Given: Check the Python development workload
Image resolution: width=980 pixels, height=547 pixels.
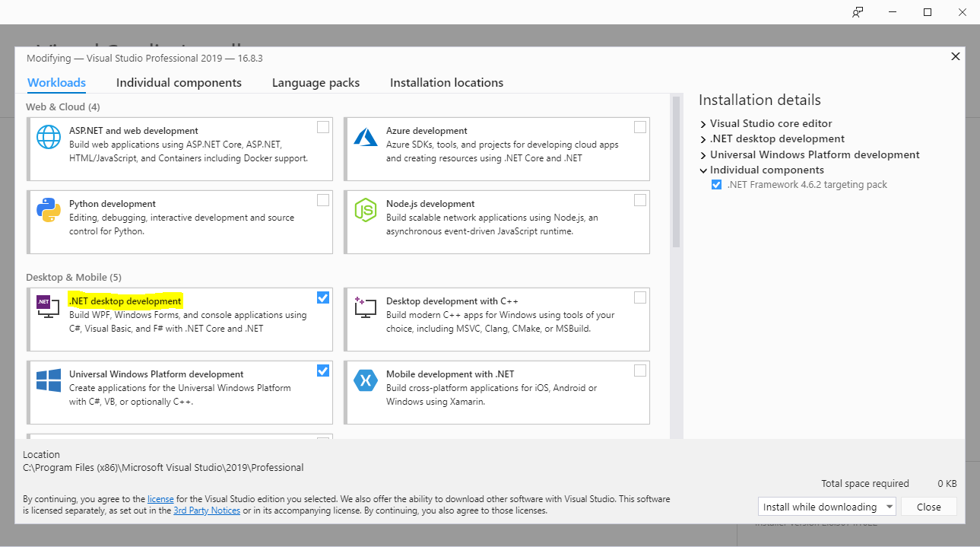Looking at the screenshot, I should point(323,200).
